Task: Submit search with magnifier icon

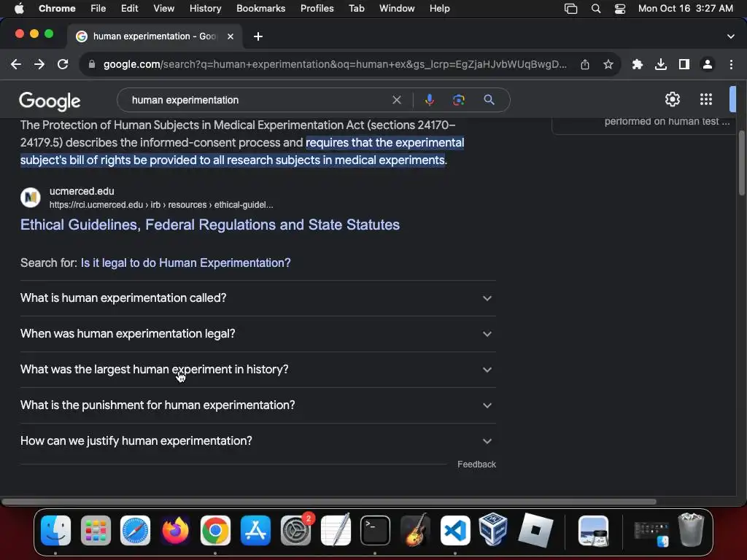Action: 489,100
